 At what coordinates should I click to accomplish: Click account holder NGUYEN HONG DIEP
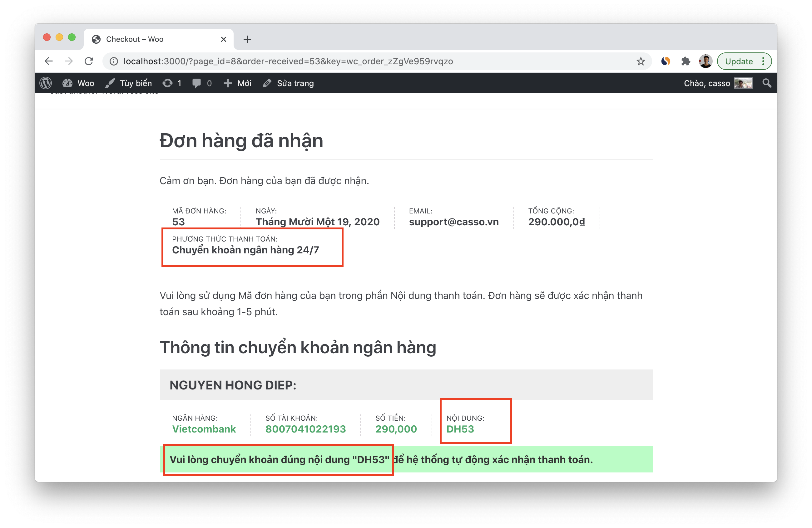tap(233, 385)
